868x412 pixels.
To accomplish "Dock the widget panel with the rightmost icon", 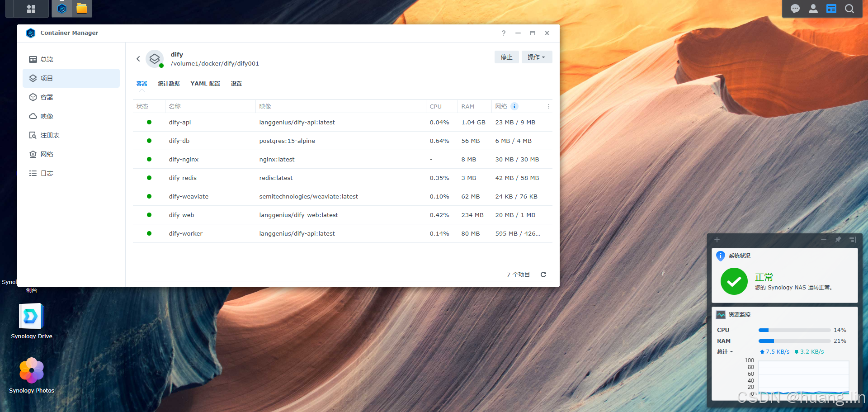I will tap(853, 240).
